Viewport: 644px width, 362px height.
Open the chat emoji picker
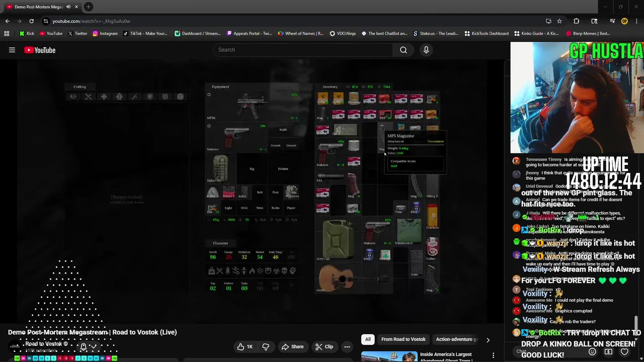[x=592, y=351]
